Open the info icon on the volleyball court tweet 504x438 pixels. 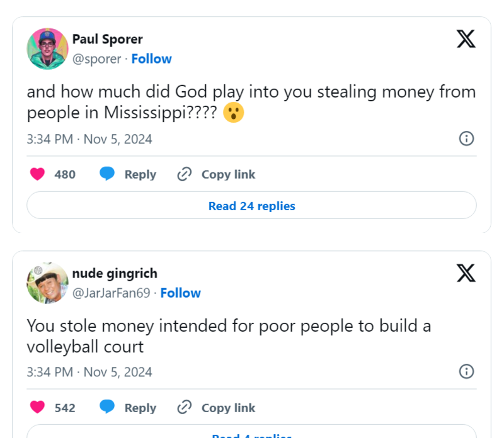(x=466, y=371)
